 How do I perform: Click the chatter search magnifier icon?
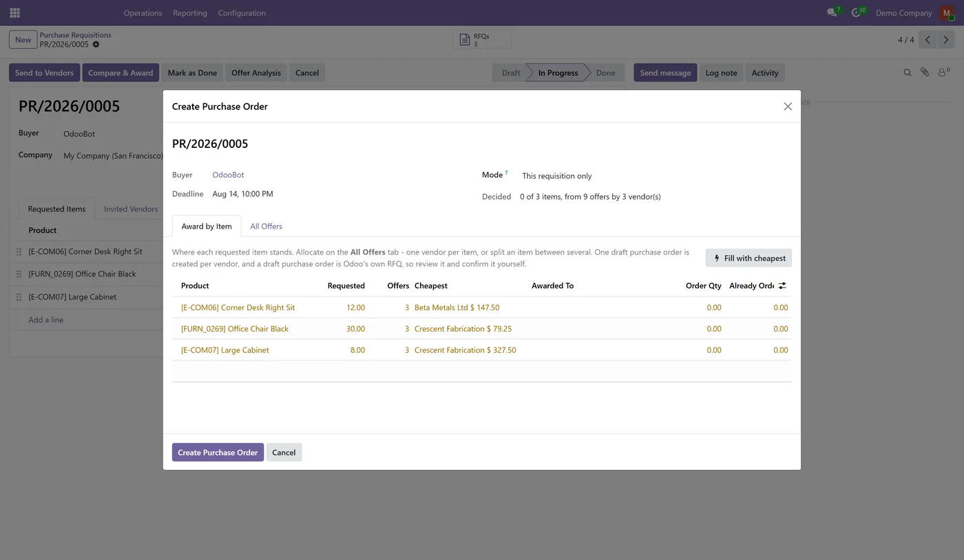point(908,72)
